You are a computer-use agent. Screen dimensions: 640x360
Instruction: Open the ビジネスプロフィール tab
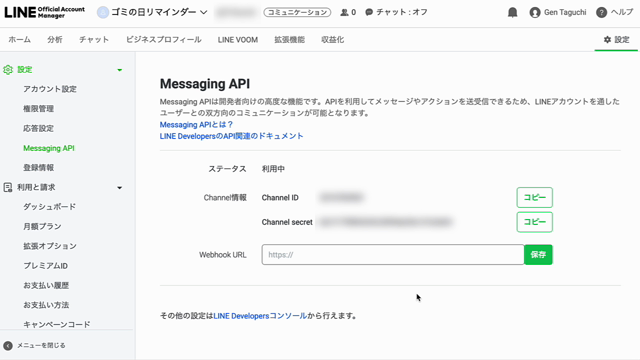(x=163, y=40)
